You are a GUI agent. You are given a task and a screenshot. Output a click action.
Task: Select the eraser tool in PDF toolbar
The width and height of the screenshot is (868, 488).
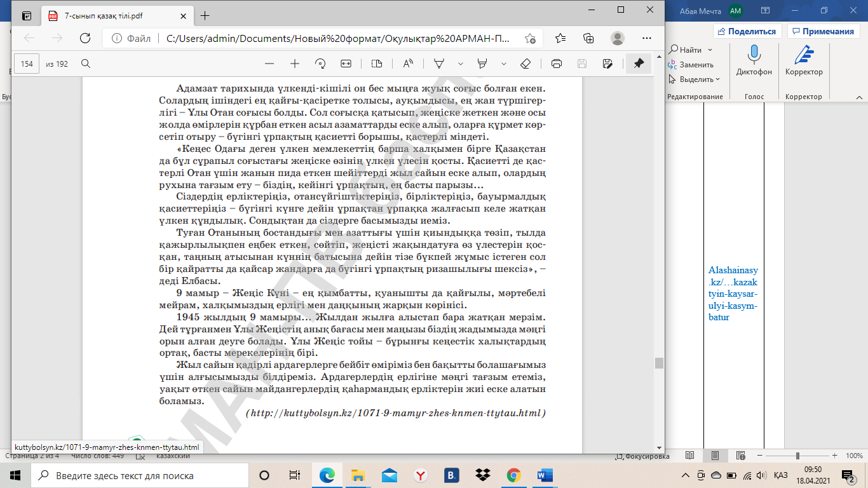[525, 64]
